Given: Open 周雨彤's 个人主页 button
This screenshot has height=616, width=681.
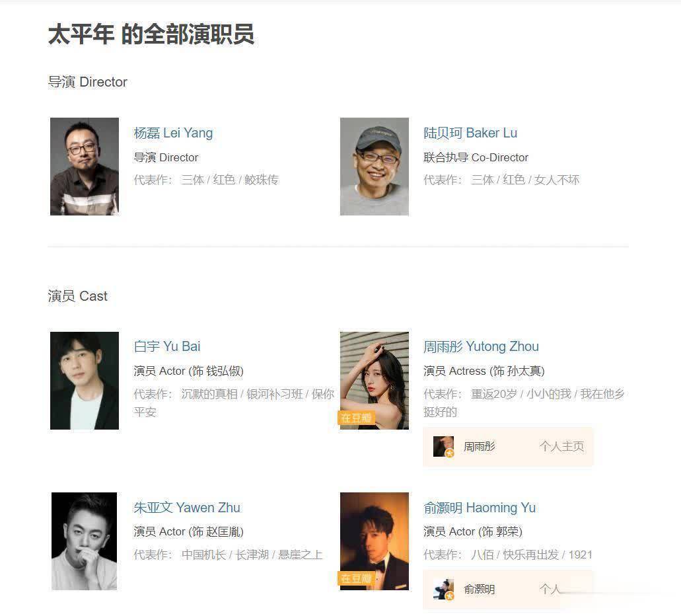Looking at the screenshot, I should pyautogui.click(x=561, y=446).
